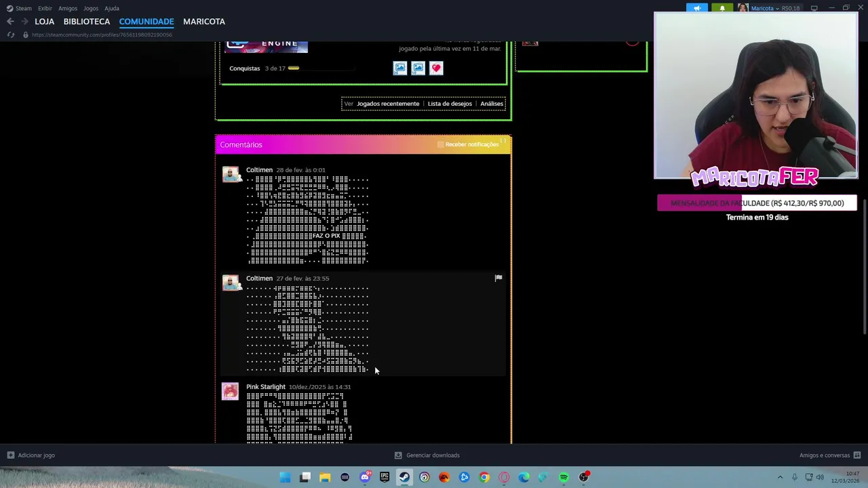Open Coltimen's name on 28 de fev. comment
Screen dimensions: 868x488
click(x=259, y=170)
